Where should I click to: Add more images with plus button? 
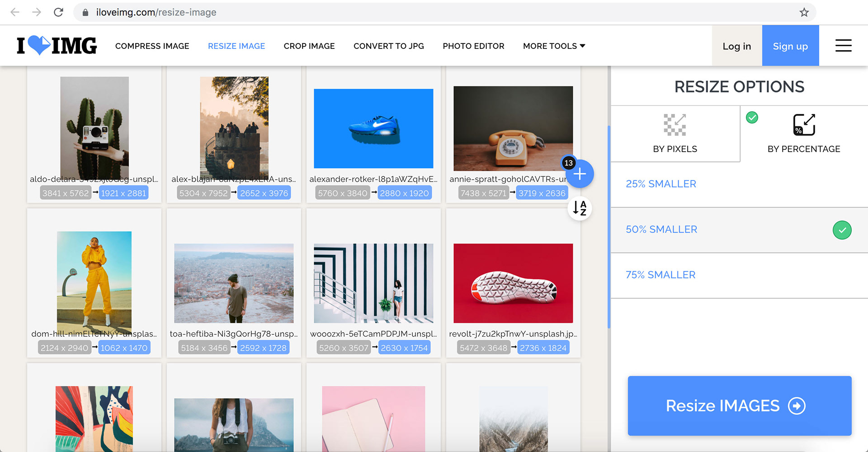(x=580, y=174)
